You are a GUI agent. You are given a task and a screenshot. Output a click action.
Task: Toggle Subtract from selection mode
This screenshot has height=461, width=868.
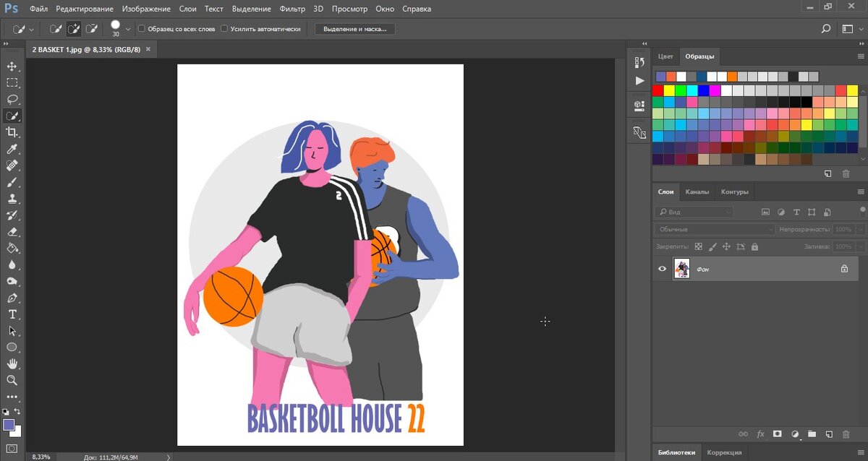92,29
